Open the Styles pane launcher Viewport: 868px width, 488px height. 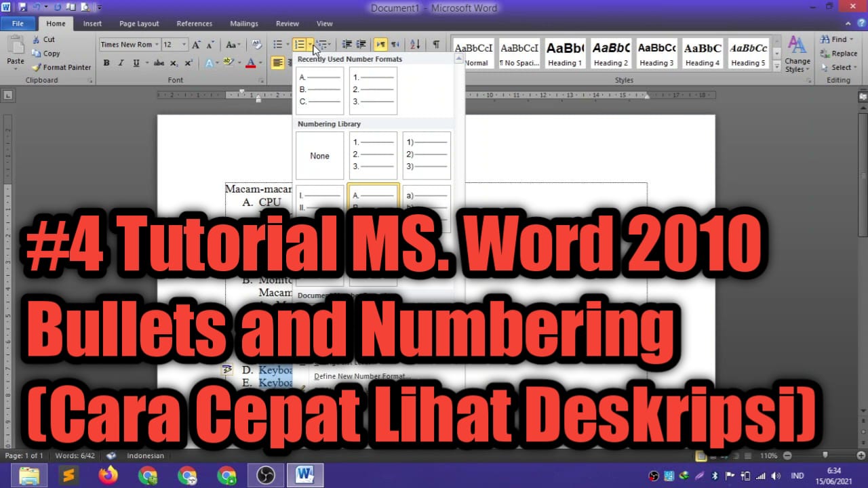click(x=810, y=80)
